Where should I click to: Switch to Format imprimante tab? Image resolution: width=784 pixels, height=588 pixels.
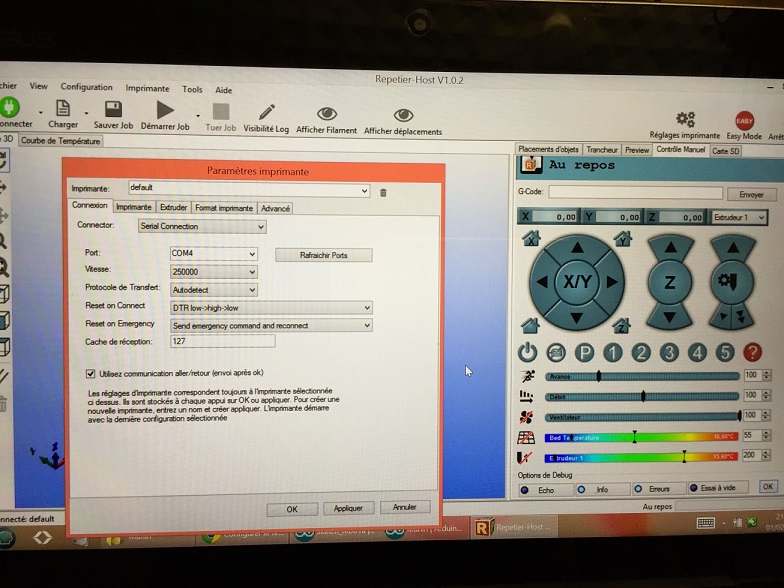[224, 208]
